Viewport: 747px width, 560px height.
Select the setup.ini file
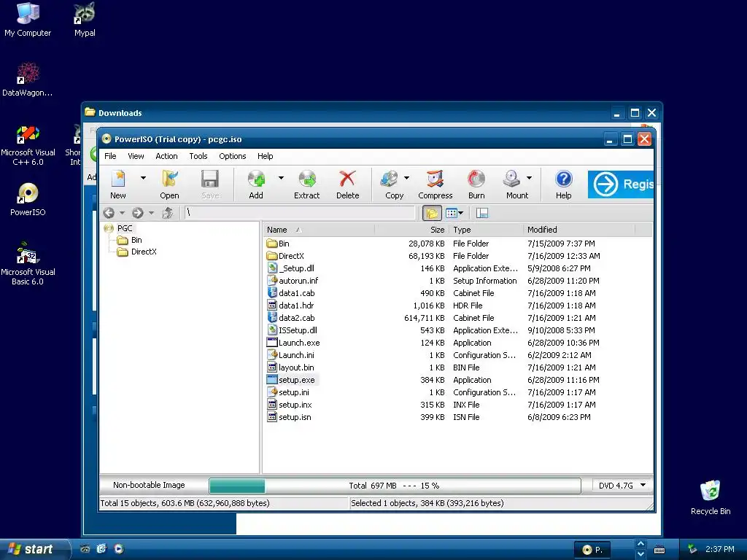click(x=293, y=392)
